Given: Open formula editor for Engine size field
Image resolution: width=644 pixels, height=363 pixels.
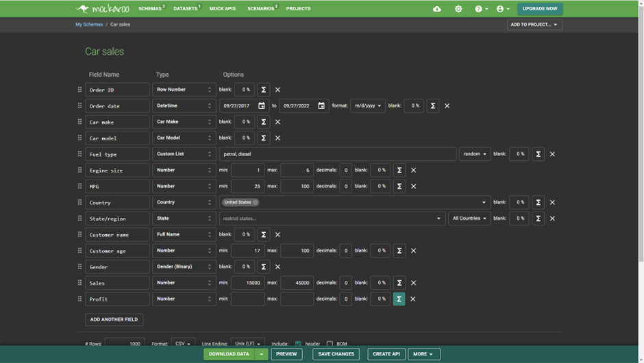Looking at the screenshot, I should pyautogui.click(x=399, y=170).
